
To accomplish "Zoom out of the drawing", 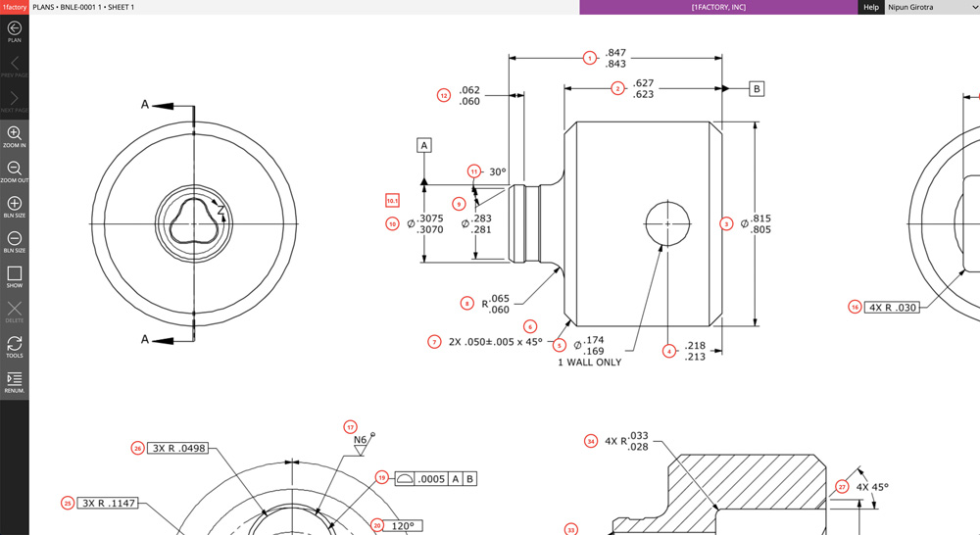I will point(15,171).
